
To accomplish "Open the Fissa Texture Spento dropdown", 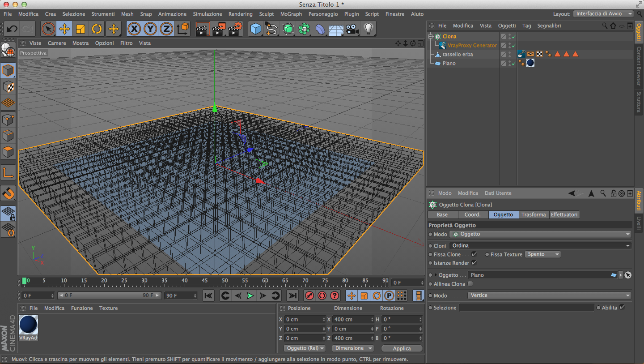I will tap(542, 254).
